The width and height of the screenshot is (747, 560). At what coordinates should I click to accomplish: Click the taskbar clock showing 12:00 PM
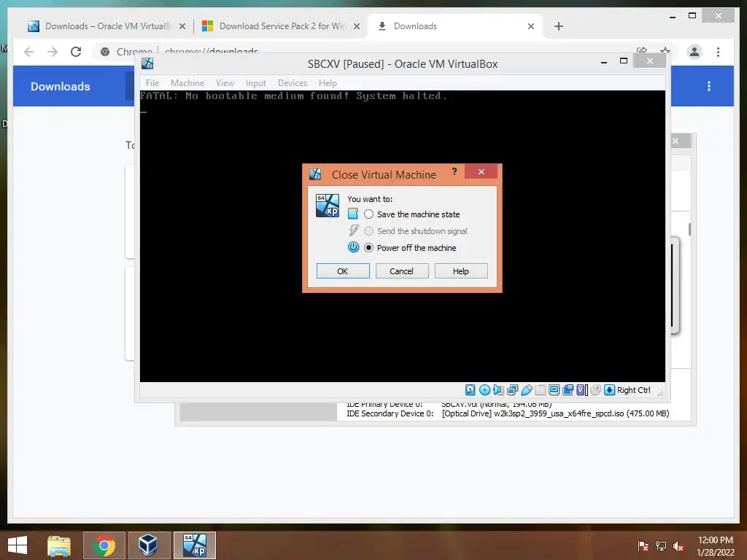(x=716, y=545)
